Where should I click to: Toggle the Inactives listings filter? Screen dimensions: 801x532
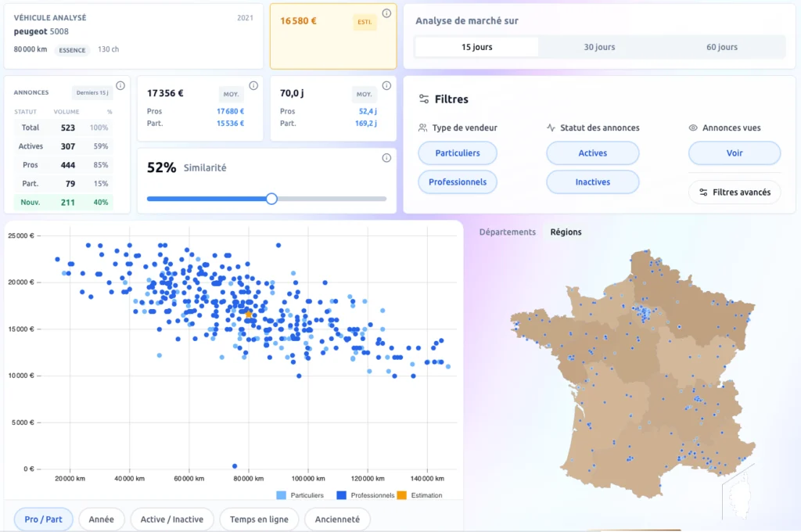point(592,182)
